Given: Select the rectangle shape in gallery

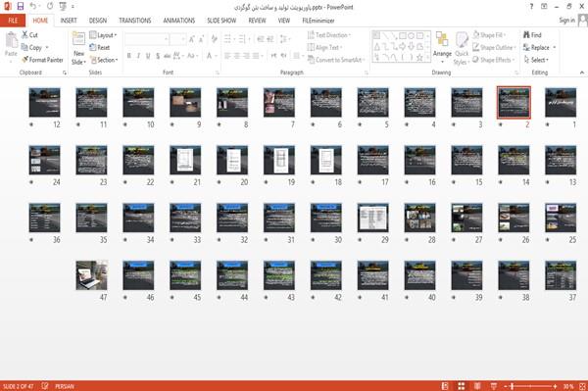Looking at the screenshot, I should coord(403,36).
